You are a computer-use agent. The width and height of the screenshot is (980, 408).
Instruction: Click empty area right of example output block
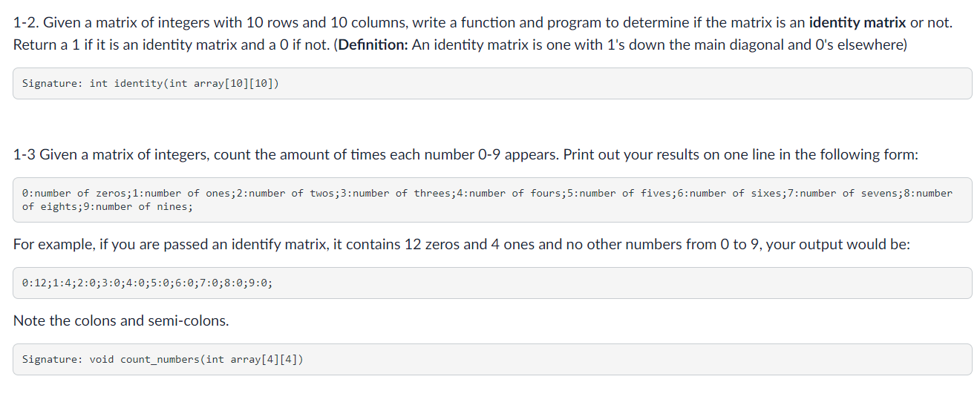coord(624,283)
